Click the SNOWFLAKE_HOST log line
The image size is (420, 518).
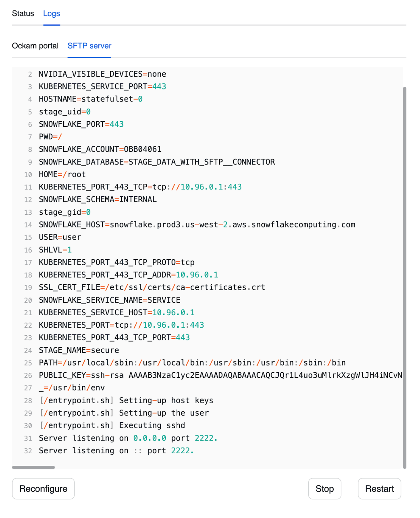pyautogui.click(x=196, y=225)
